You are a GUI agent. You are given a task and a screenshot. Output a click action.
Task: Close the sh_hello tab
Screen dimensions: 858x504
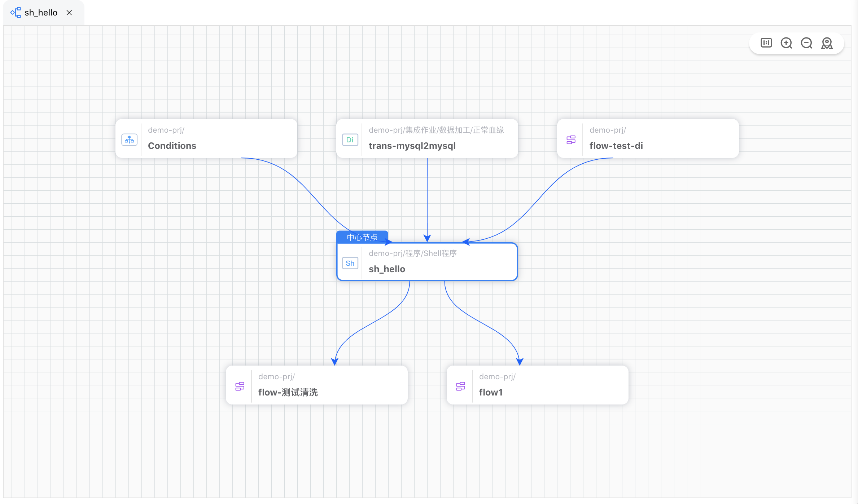69,13
